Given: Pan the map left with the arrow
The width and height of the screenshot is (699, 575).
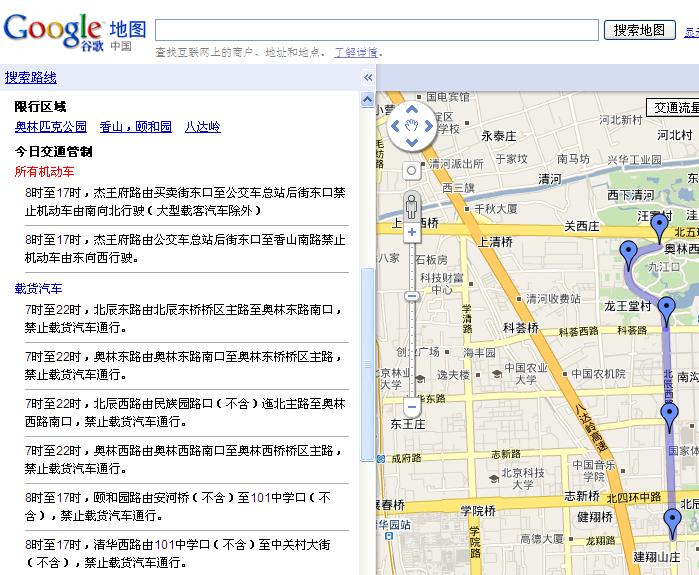Looking at the screenshot, I should click(395, 126).
